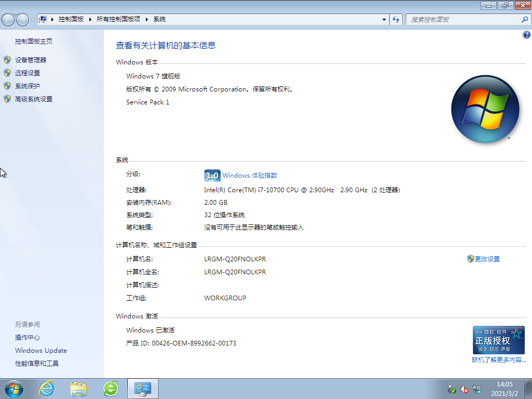Launch Internet Explorer from the taskbar

click(46, 388)
